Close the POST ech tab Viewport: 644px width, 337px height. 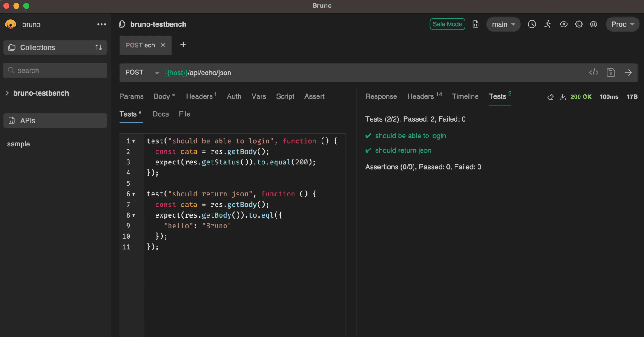163,45
